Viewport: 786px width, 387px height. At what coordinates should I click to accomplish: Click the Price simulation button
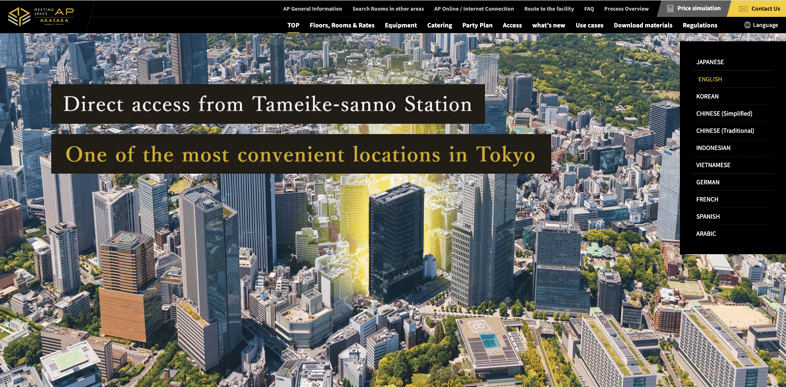point(694,9)
